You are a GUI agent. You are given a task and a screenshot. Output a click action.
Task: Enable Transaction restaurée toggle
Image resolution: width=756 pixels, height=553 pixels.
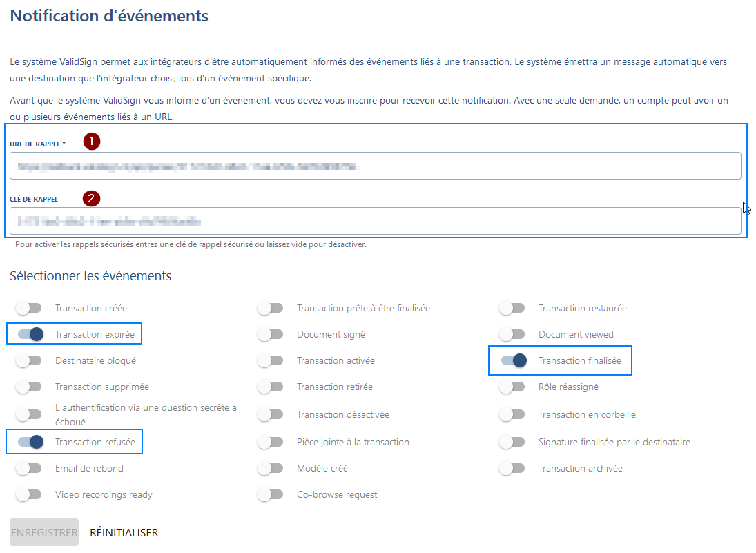[x=512, y=308]
